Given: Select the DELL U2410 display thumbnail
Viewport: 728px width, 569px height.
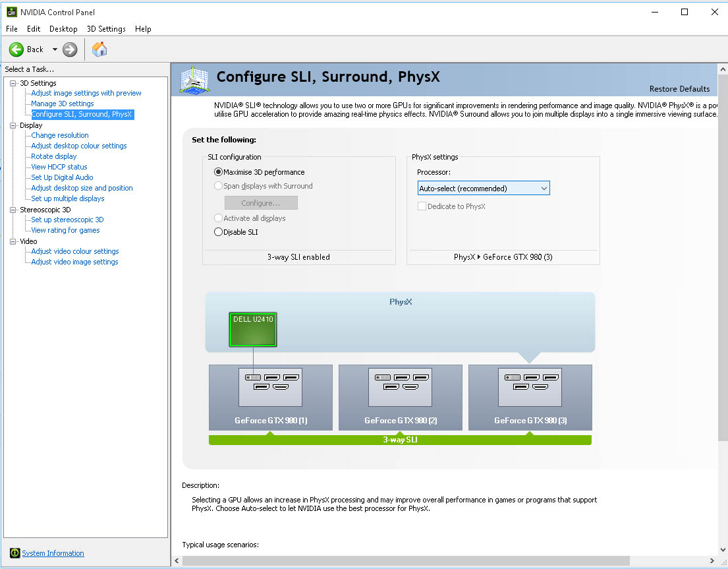Looking at the screenshot, I should tap(253, 329).
